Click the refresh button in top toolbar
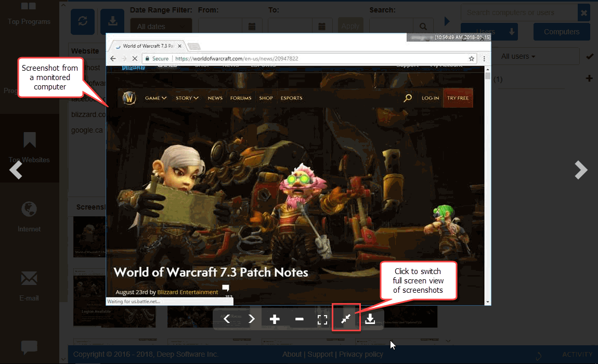Viewport: 598px width, 364px height. [x=83, y=21]
